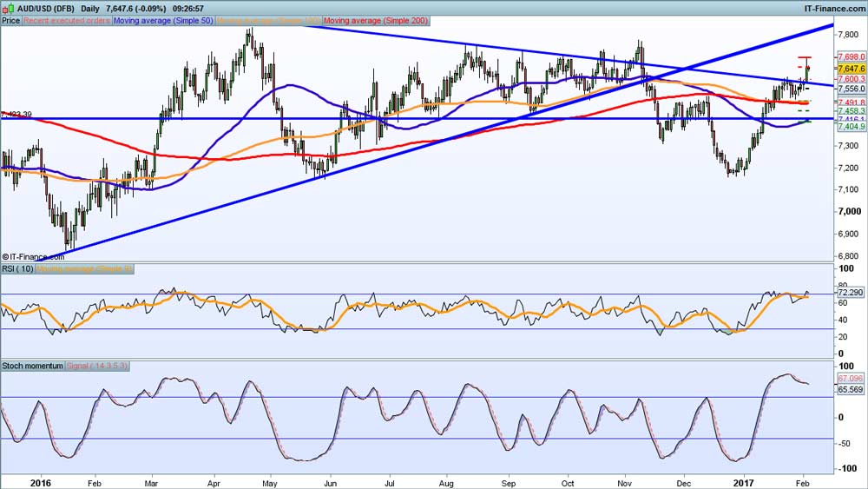This screenshot has height=489, width=868.
Task: Click the Stoch momentum indicator label
Action: click(x=33, y=366)
